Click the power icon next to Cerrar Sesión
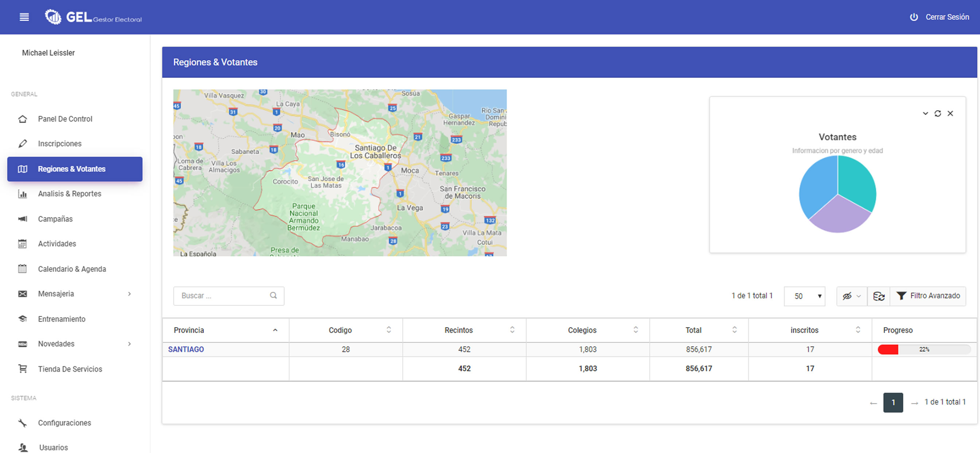The image size is (980, 453). pyautogui.click(x=913, y=17)
